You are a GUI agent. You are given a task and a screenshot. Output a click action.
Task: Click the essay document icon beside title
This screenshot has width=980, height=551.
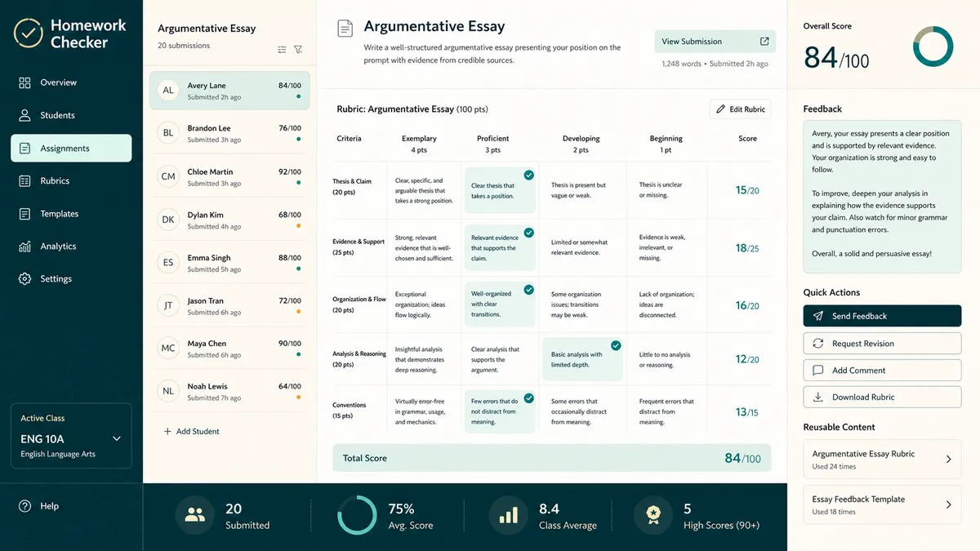(345, 29)
